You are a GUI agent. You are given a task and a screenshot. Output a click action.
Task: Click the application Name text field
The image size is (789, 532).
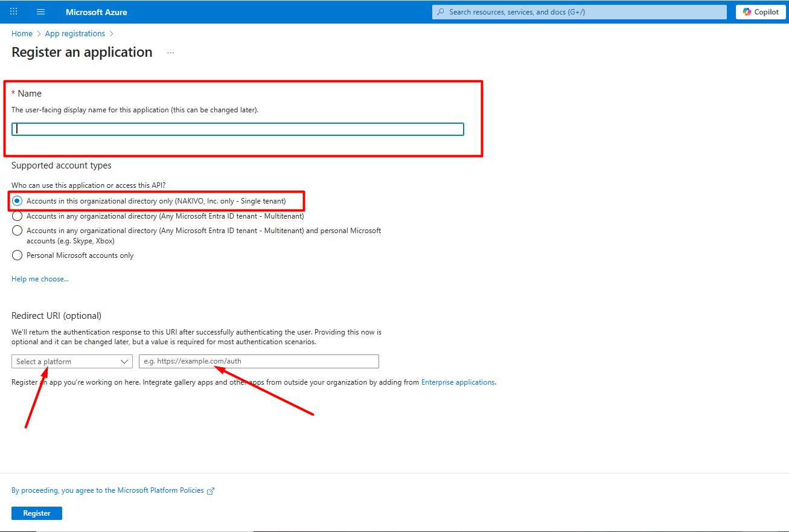[x=238, y=129]
